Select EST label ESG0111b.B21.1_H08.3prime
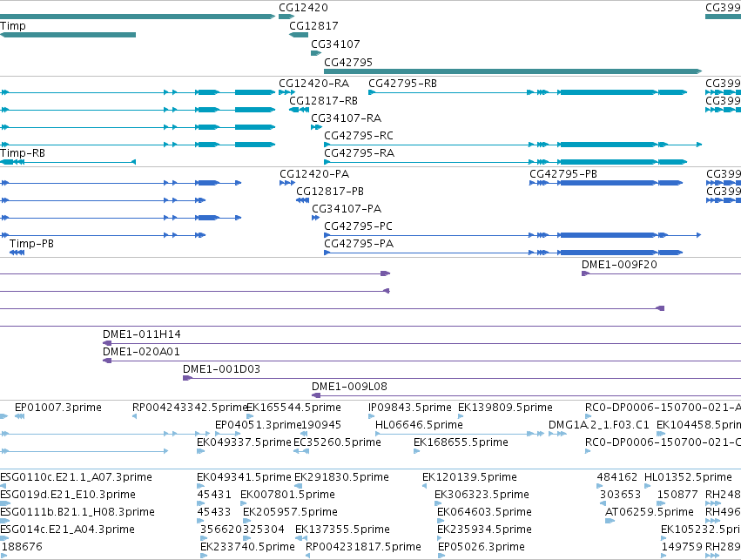 pyautogui.click(x=77, y=513)
